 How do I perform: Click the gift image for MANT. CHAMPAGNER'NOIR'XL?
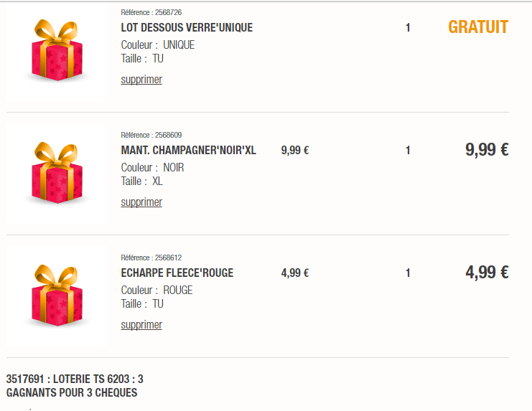point(58,174)
